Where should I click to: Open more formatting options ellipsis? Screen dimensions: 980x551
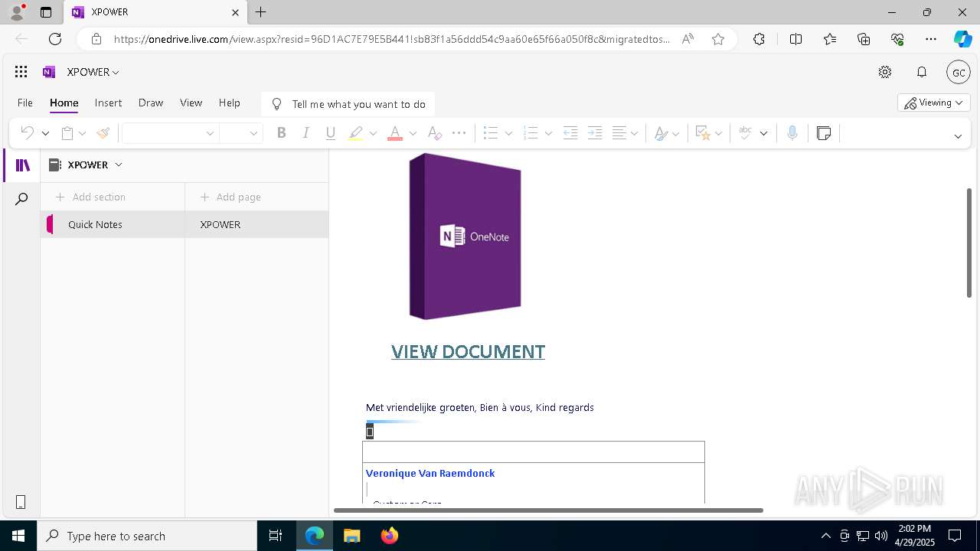[459, 132]
